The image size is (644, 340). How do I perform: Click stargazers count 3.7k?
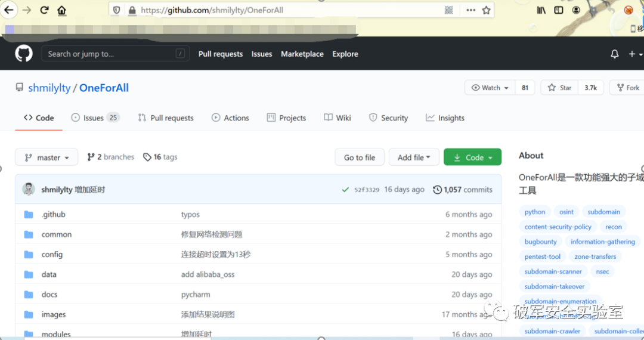coord(590,88)
